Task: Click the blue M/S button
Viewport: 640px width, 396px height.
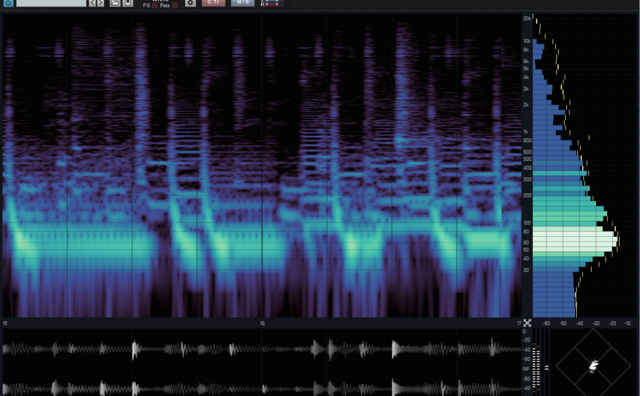Action: click(x=242, y=3)
